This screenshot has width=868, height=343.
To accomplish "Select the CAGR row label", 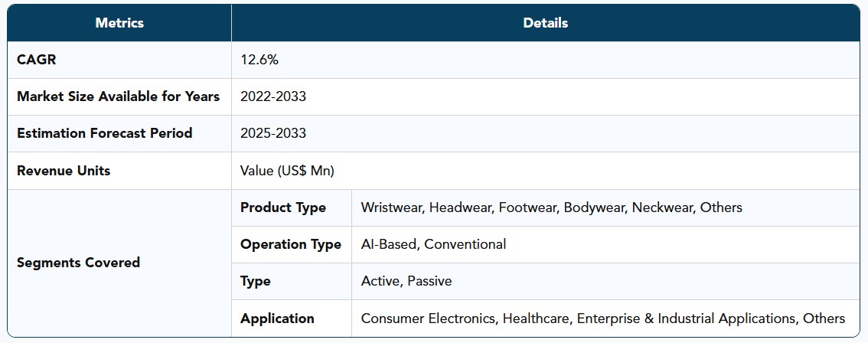I will click(x=37, y=60).
